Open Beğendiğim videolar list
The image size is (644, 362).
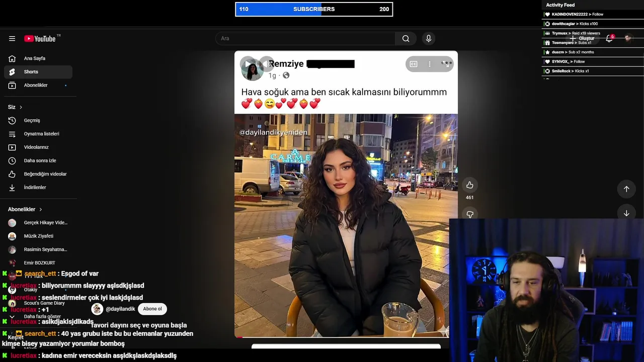click(38, 174)
